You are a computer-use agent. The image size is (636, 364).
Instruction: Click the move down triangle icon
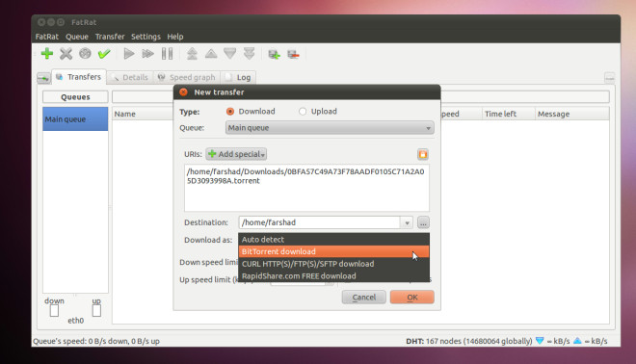tap(230, 54)
